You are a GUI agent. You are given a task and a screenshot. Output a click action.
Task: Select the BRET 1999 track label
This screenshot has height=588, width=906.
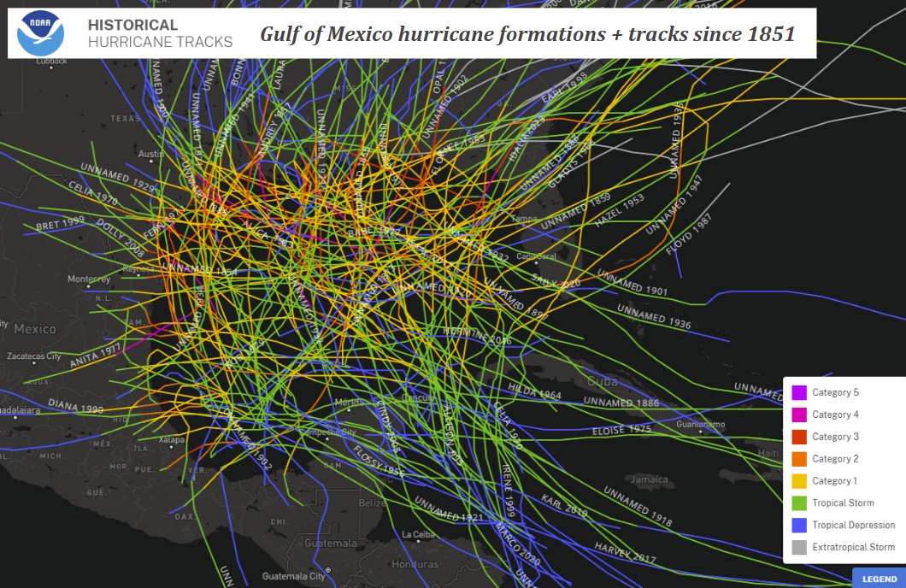[x=60, y=224]
